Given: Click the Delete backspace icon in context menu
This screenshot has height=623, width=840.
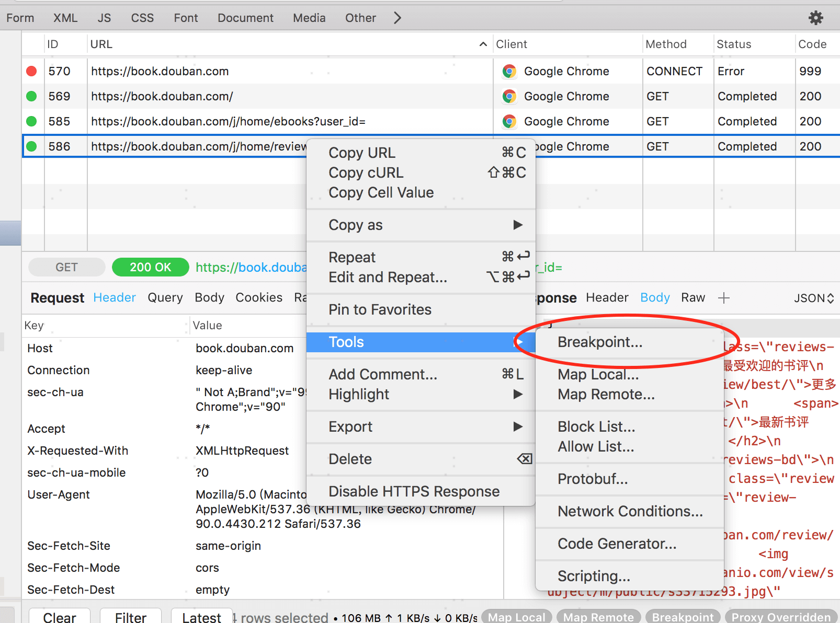Looking at the screenshot, I should pos(524,459).
